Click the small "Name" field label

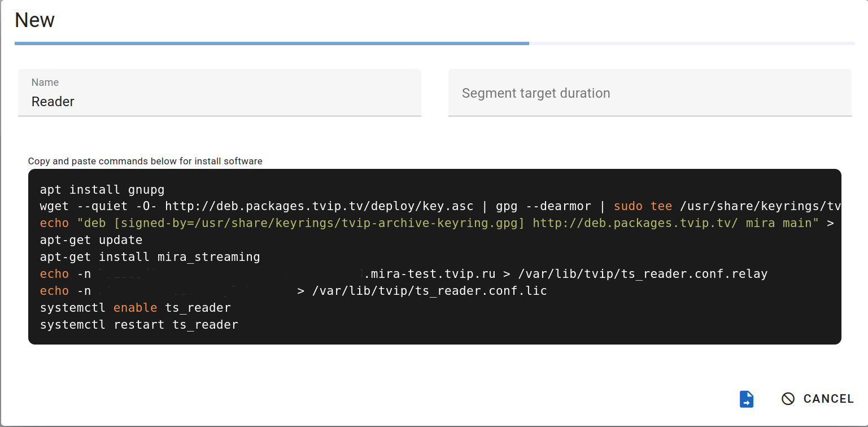[45, 82]
